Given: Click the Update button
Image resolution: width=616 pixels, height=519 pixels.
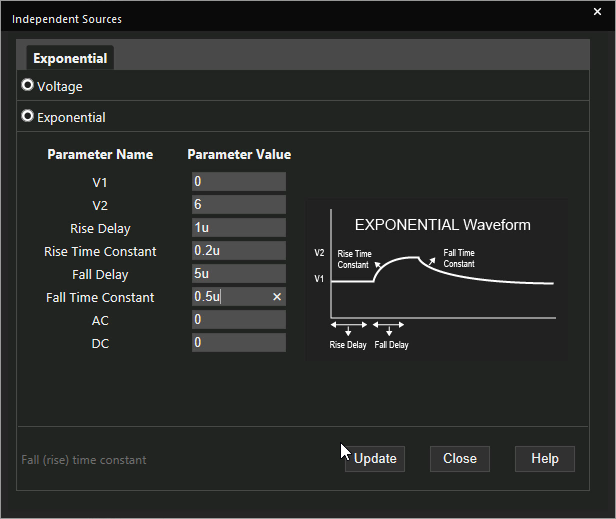Looking at the screenshot, I should pyautogui.click(x=375, y=458).
